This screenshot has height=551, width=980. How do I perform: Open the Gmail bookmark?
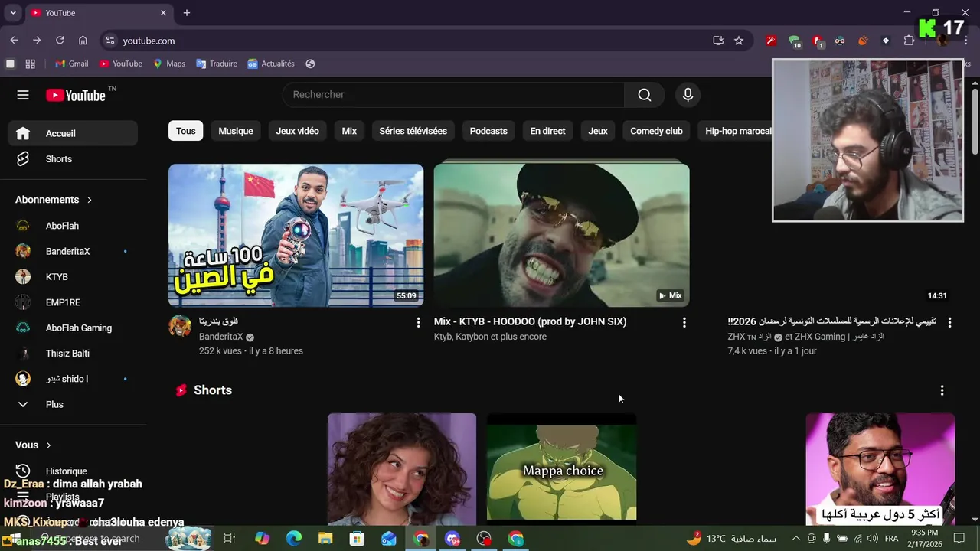pyautogui.click(x=72, y=64)
